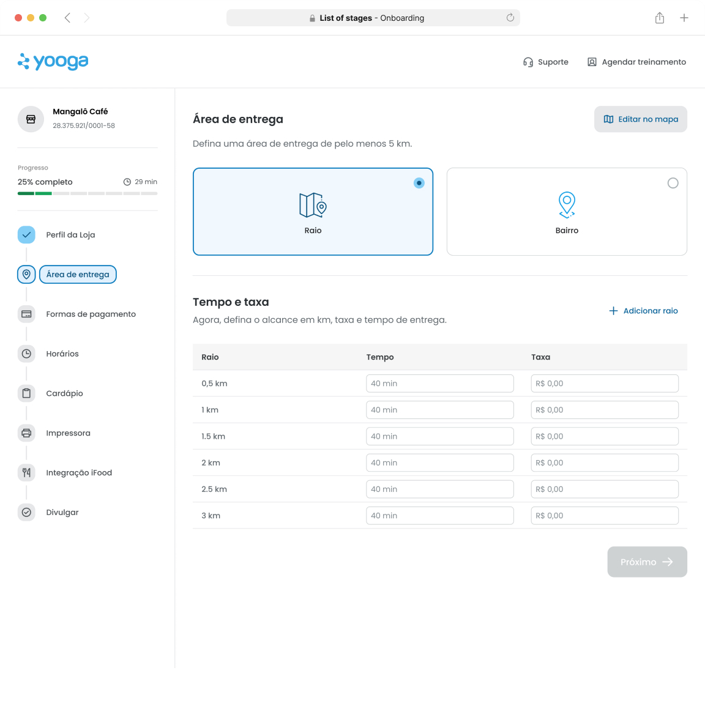Click the Integração iFood fork icon
705x728 pixels.
26,472
